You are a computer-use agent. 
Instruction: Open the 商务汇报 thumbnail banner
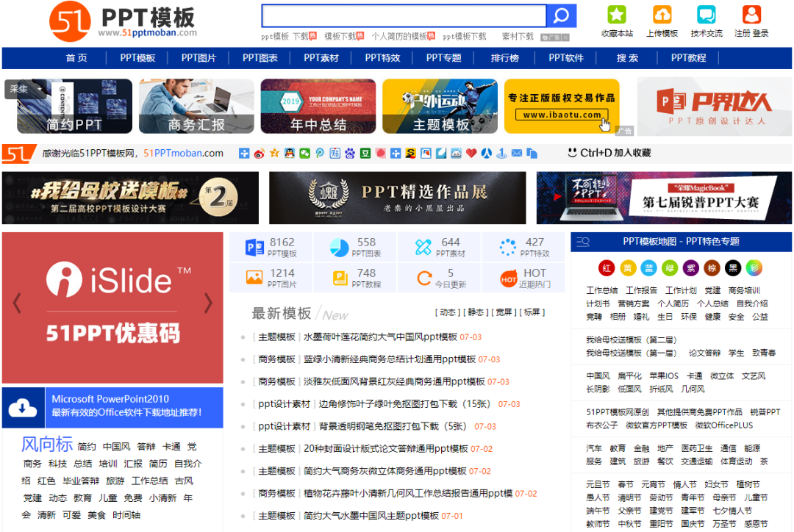[x=196, y=107]
